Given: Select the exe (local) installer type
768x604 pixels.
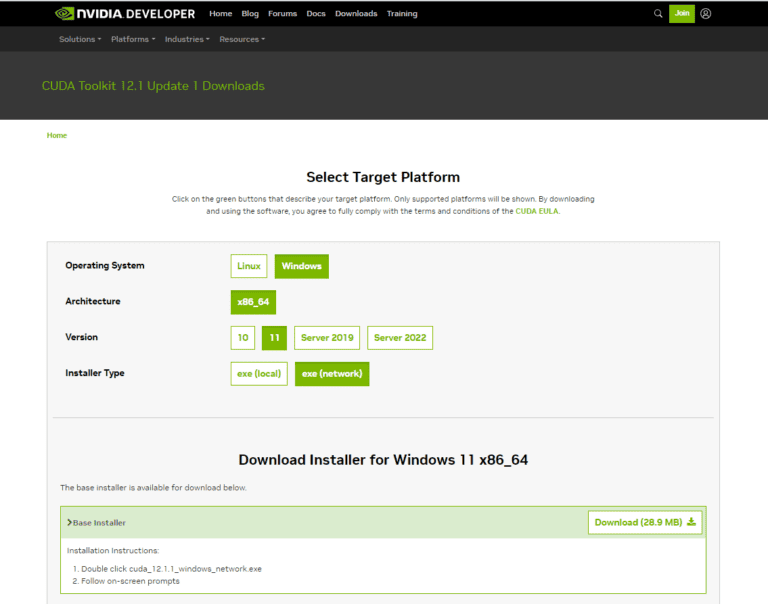Looking at the screenshot, I should pyautogui.click(x=259, y=374).
